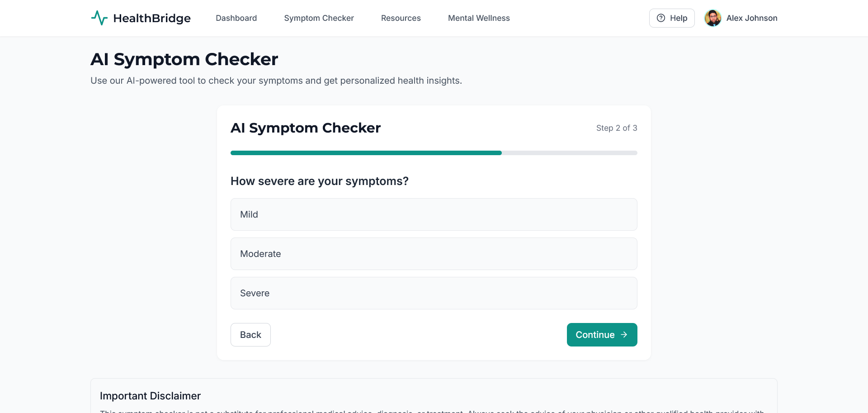The width and height of the screenshot is (868, 413).
Task: Select the Moderate severity option
Action: point(434,254)
